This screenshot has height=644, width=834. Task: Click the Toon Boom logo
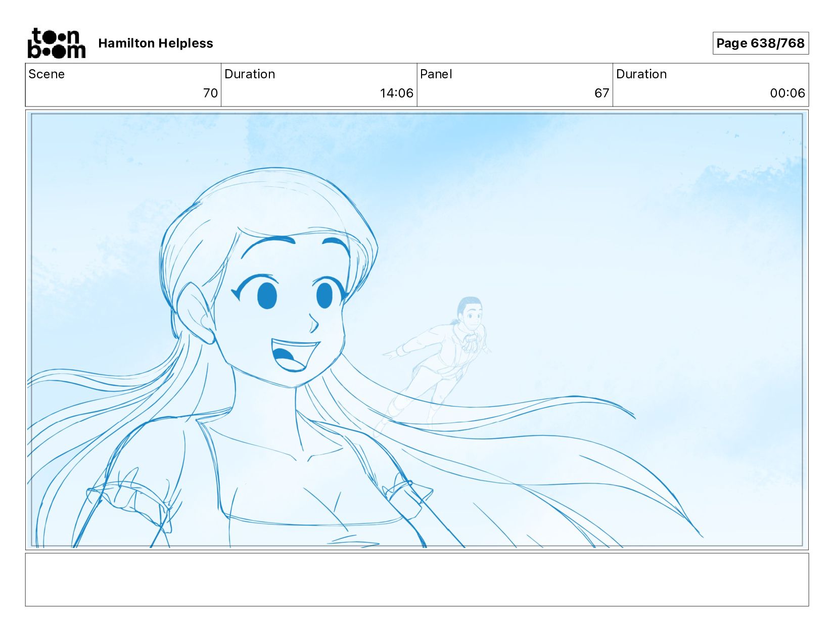[x=56, y=43]
